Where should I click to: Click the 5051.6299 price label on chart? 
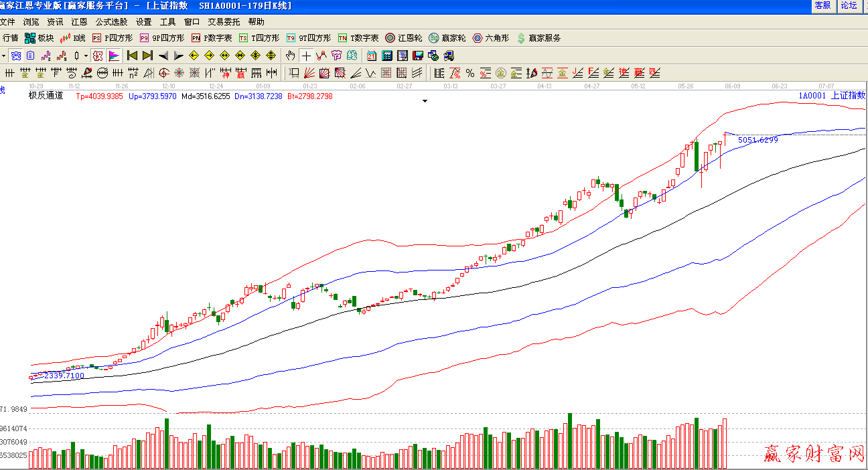coord(757,140)
